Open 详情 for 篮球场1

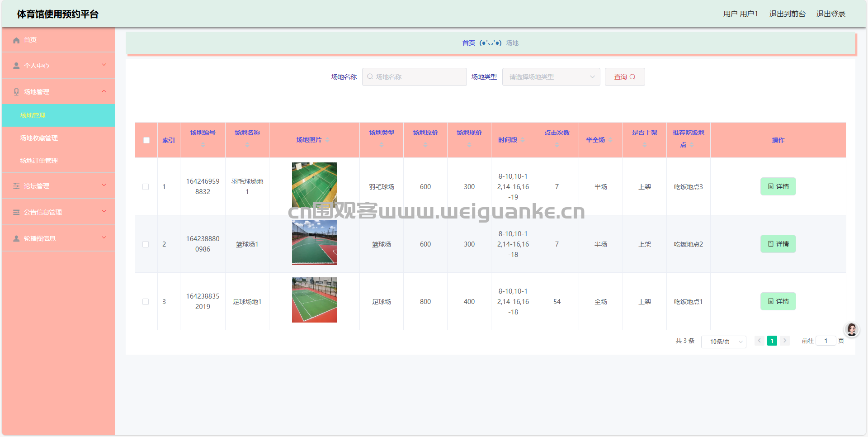coord(778,244)
